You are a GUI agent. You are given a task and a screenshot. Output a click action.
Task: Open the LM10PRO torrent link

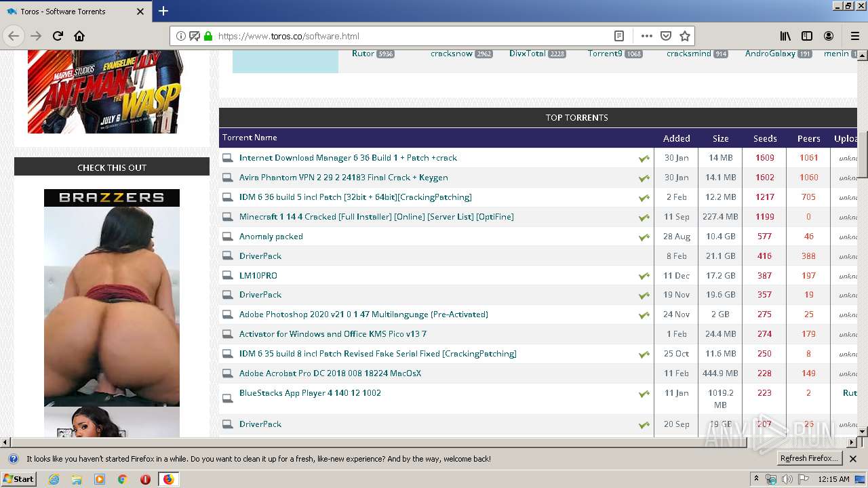(258, 276)
